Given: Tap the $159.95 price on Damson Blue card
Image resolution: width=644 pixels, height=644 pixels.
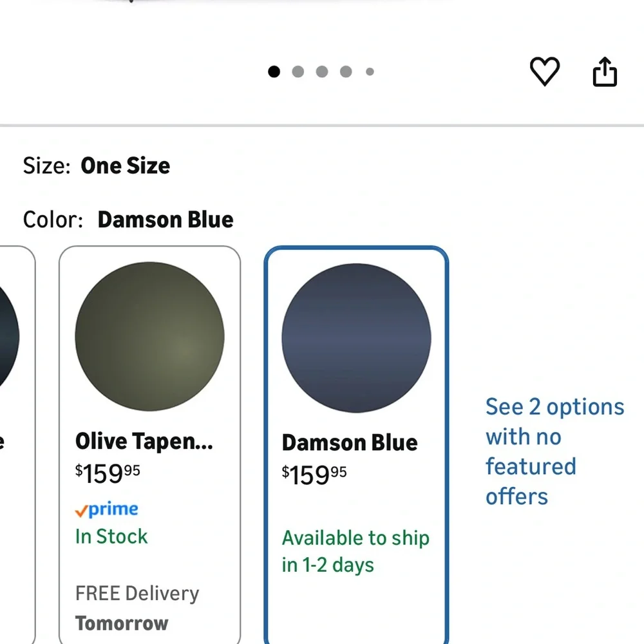Looking at the screenshot, I should coord(314,475).
